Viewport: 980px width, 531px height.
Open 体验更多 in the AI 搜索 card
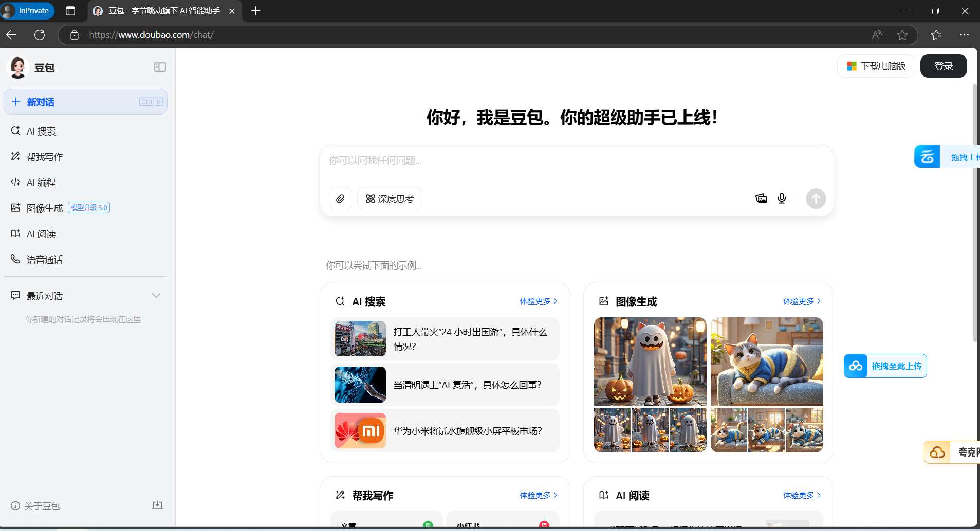[x=538, y=301]
